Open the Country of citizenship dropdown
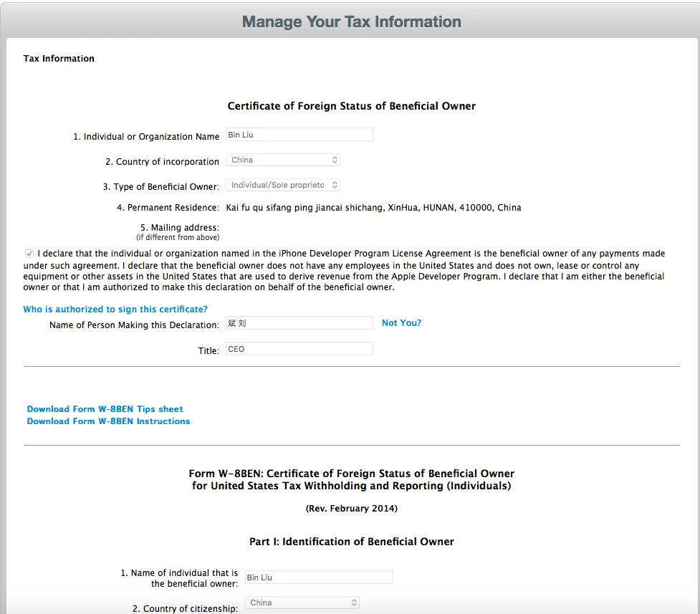Viewport: 700px width, 614px height. point(302,603)
